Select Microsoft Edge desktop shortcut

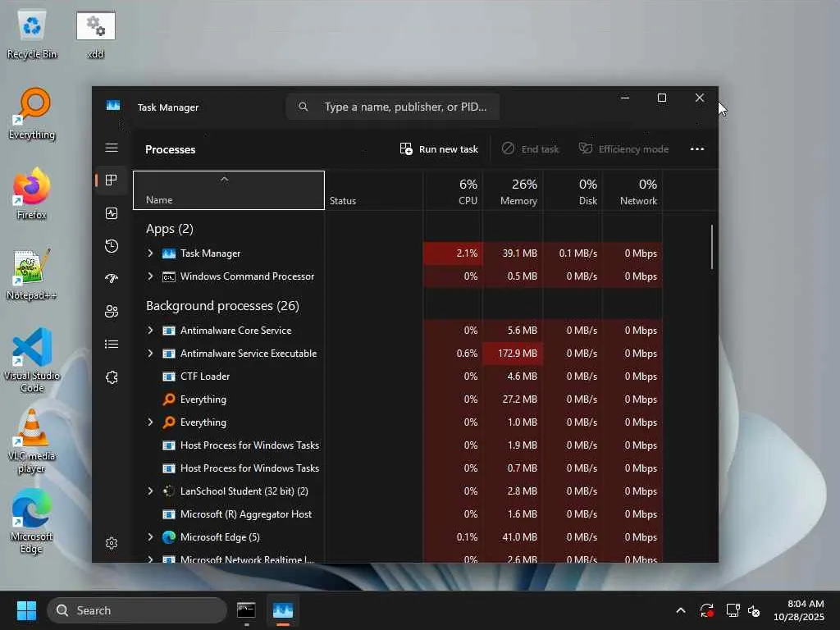pos(32,521)
